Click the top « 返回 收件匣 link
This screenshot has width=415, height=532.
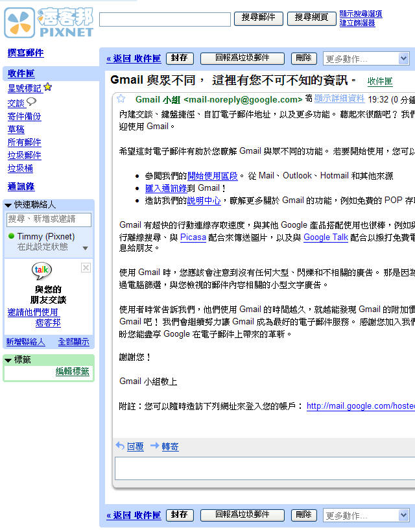(x=134, y=58)
